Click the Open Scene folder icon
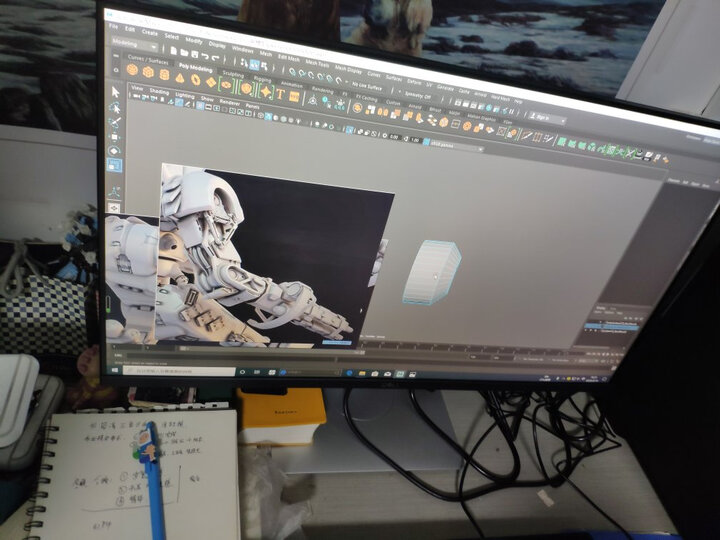Screen dimensions: 720x540 coord(184,52)
